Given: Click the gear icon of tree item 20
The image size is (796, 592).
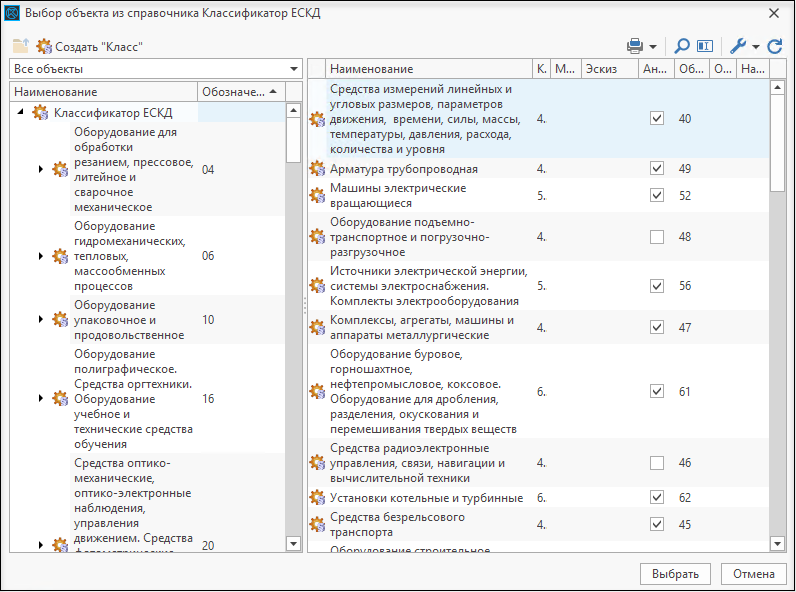Looking at the screenshot, I should click(60, 545).
